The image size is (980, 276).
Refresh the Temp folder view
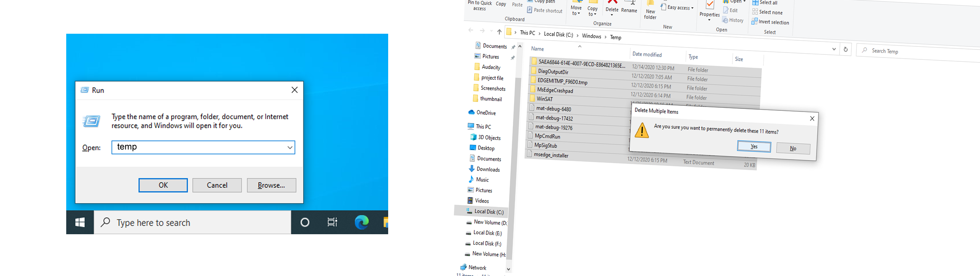coord(846,49)
